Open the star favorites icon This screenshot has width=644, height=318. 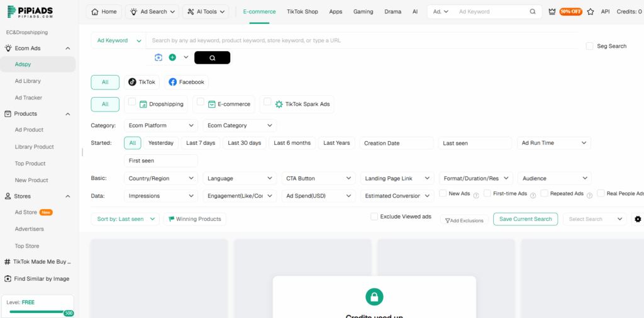coord(591,12)
